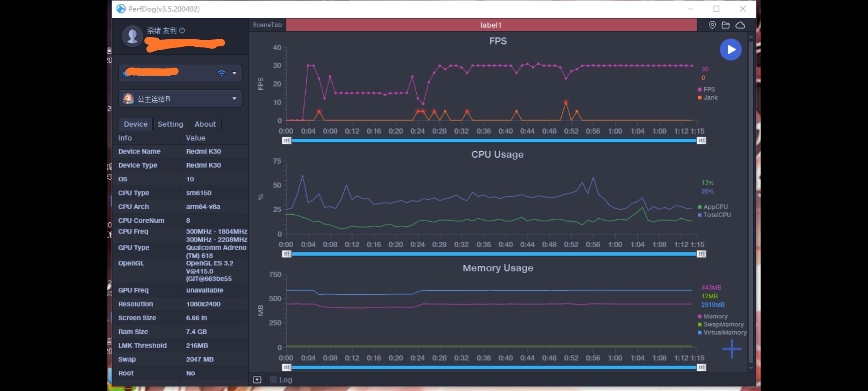Click the location pin marker icon

(x=712, y=25)
